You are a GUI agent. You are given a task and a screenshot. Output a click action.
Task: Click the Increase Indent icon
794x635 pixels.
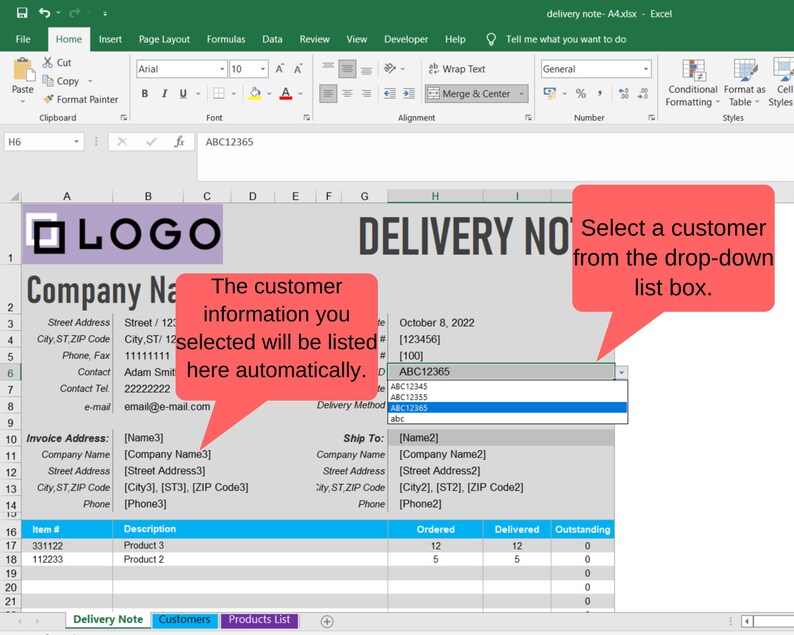click(409, 94)
